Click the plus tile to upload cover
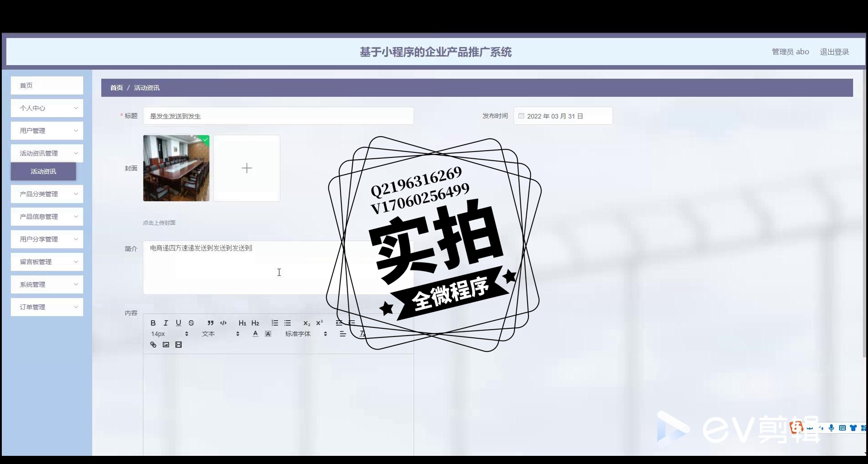 tap(247, 168)
